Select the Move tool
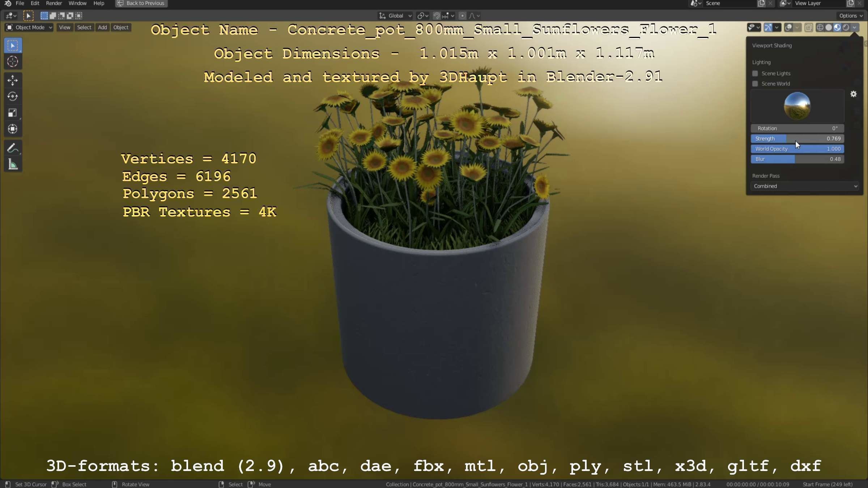Viewport: 868px width, 488px height. coord(13,80)
